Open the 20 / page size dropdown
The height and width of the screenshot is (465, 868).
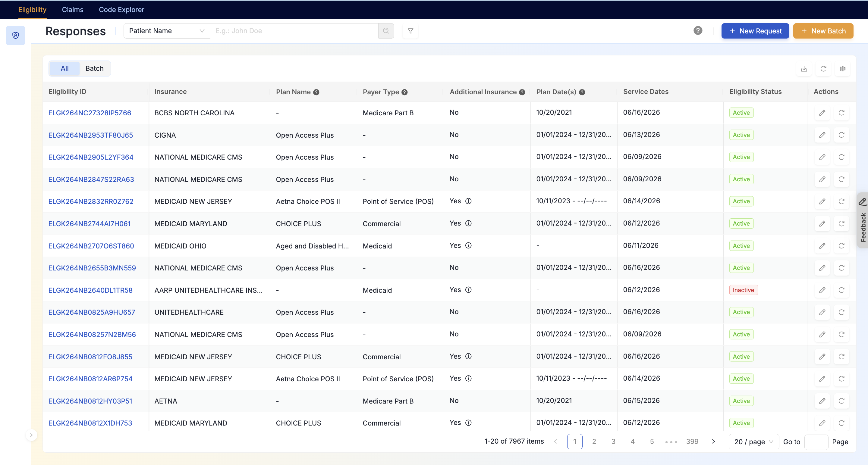[754, 442]
